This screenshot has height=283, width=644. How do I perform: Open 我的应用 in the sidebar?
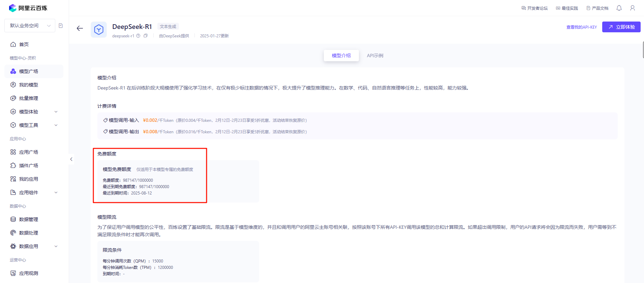click(x=34, y=179)
